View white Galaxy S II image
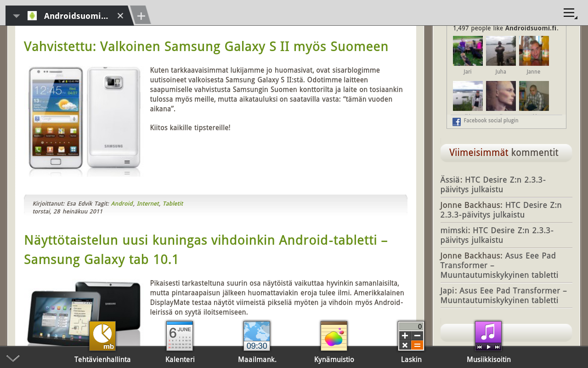The height and width of the screenshot is (368, 588). click(x=85, y=121)
